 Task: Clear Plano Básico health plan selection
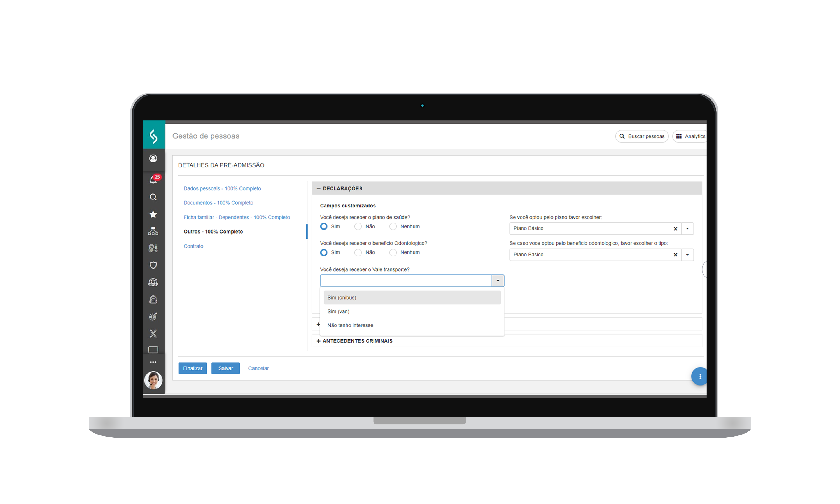coord(675,228)
